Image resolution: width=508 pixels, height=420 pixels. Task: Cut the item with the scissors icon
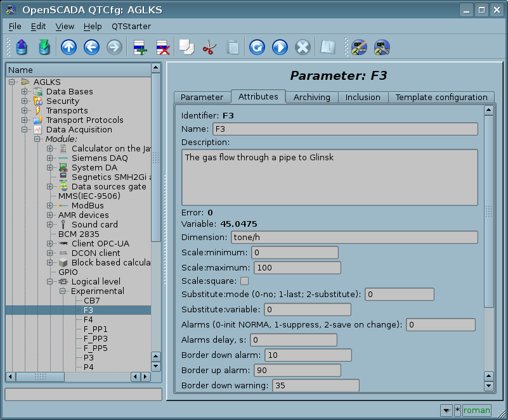pos(209,48)
